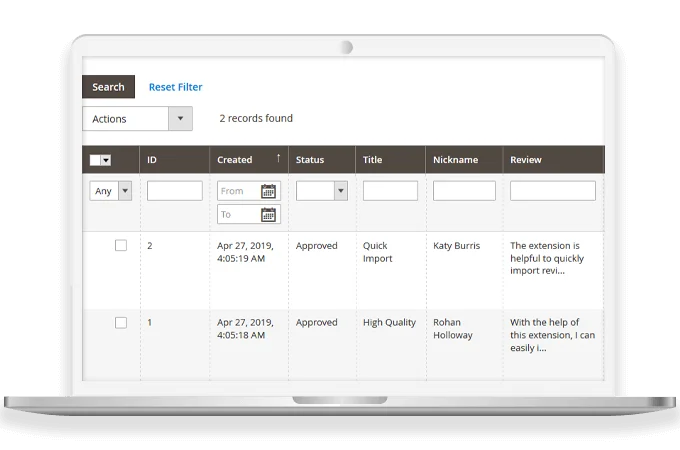Click the Nickname filter text box
The height and width of the screenshot is (450, 680).
coord(464,191)
